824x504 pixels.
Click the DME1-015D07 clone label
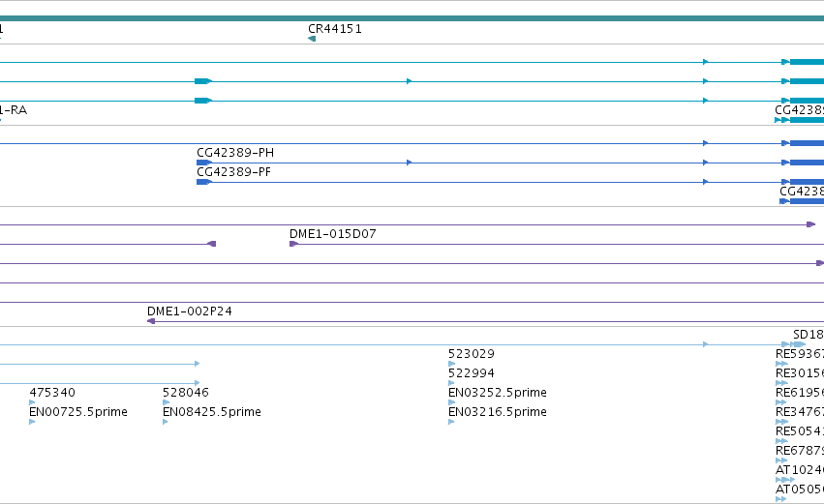click(333, 234)
